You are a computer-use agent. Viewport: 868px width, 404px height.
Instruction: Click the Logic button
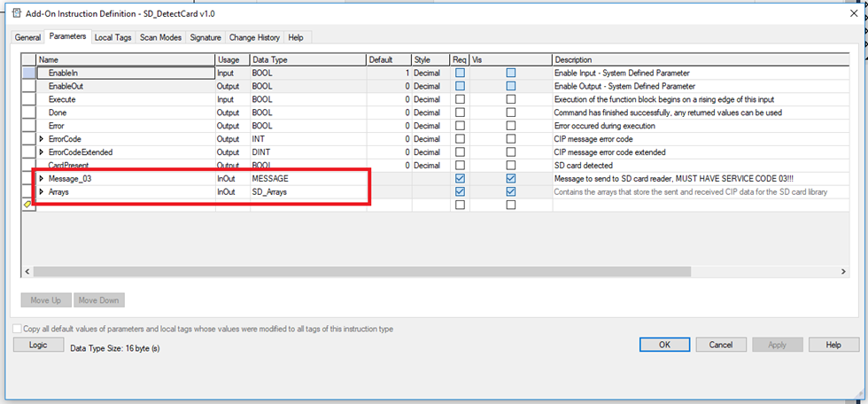point(38,345)
